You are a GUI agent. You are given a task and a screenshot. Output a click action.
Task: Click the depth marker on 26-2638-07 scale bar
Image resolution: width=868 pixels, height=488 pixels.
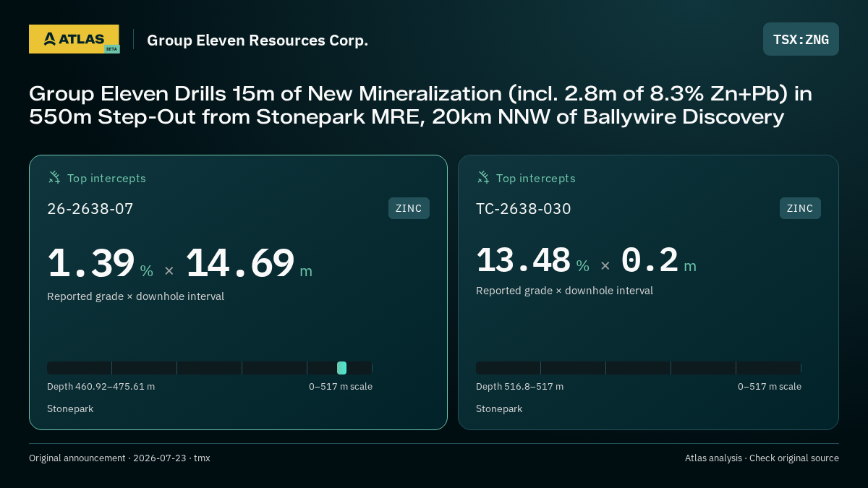pyautogui.click(x=341, y=368)
